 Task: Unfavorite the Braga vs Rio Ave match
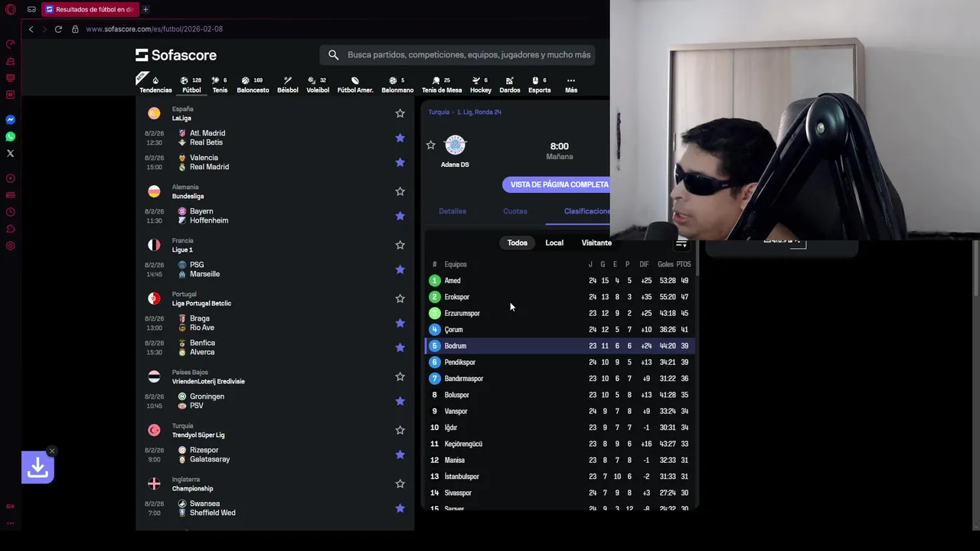click(x=400, y=323)
